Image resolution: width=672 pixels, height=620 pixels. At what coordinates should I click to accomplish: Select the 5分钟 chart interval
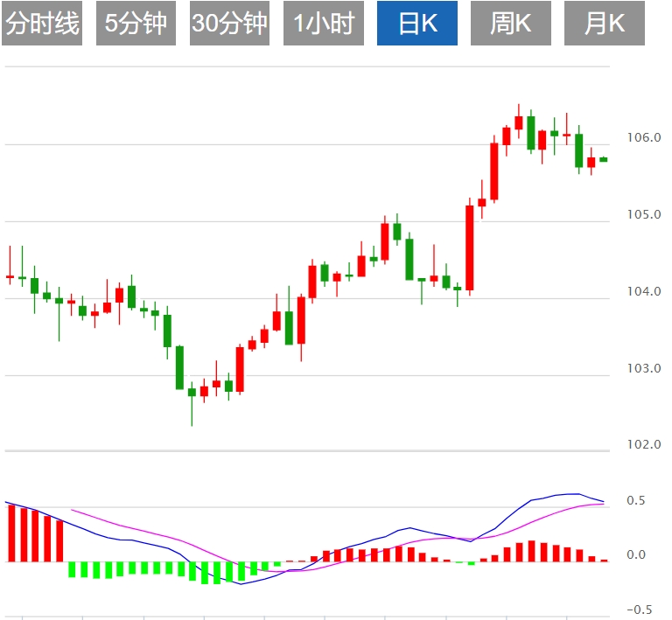(136, 23)
